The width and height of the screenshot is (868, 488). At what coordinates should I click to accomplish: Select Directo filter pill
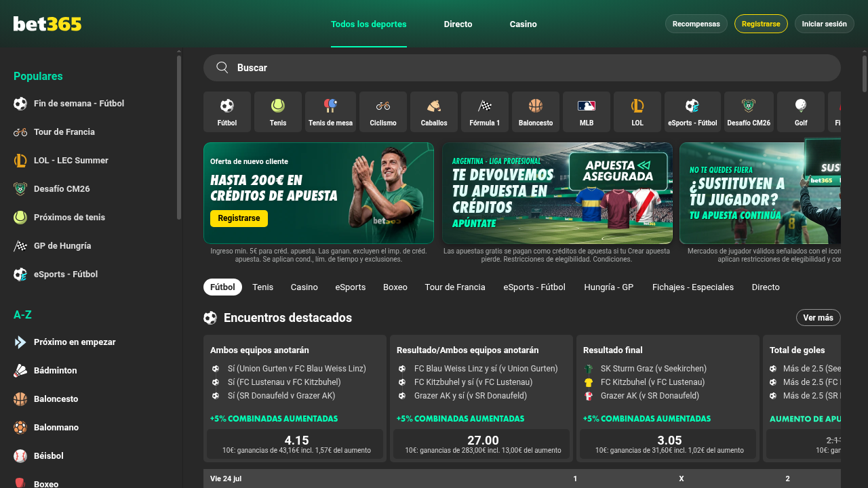[x=766, y=287]
